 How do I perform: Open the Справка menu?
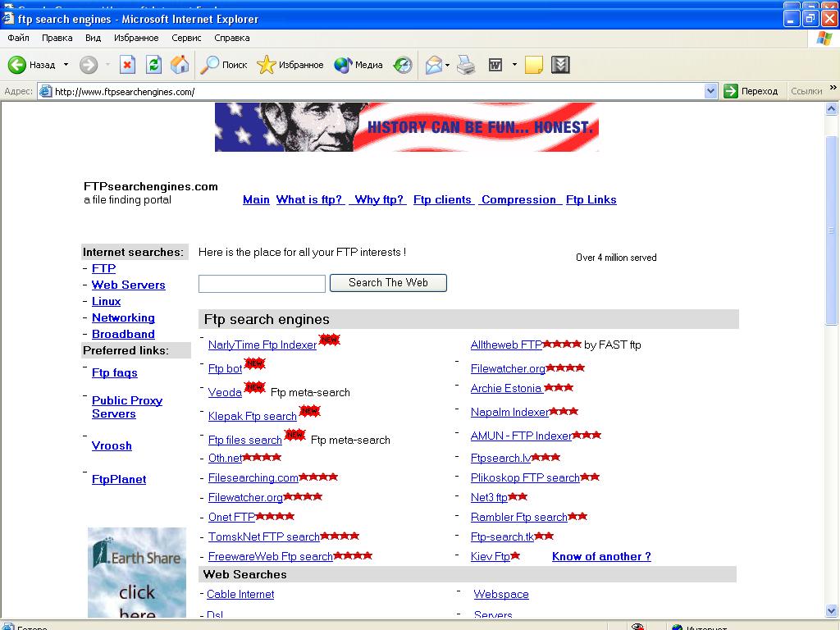point(231,38)
